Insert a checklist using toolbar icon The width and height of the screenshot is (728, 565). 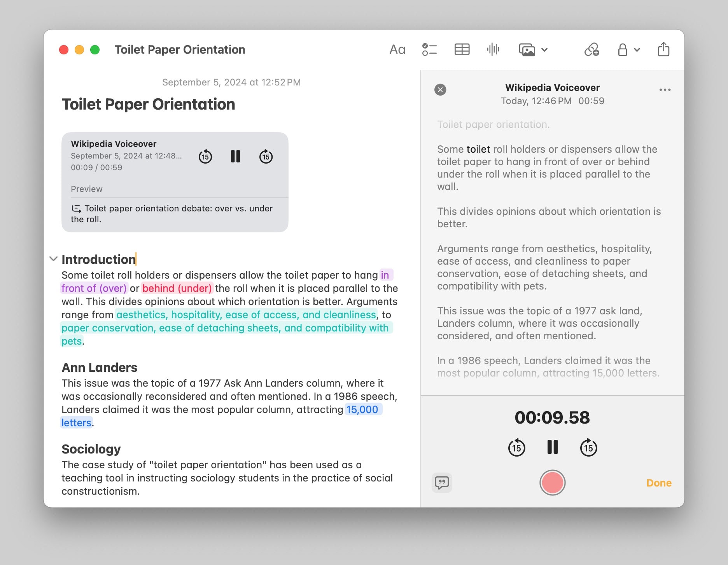click(x=429, y=50)
